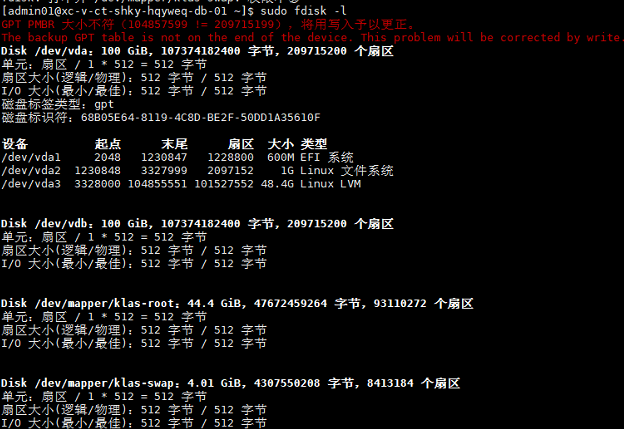The width and height of the screenshot is (624, 429).
Task: Click the disk identifier GUID 68B05E64 line
Action: click(x=161, y=117)
